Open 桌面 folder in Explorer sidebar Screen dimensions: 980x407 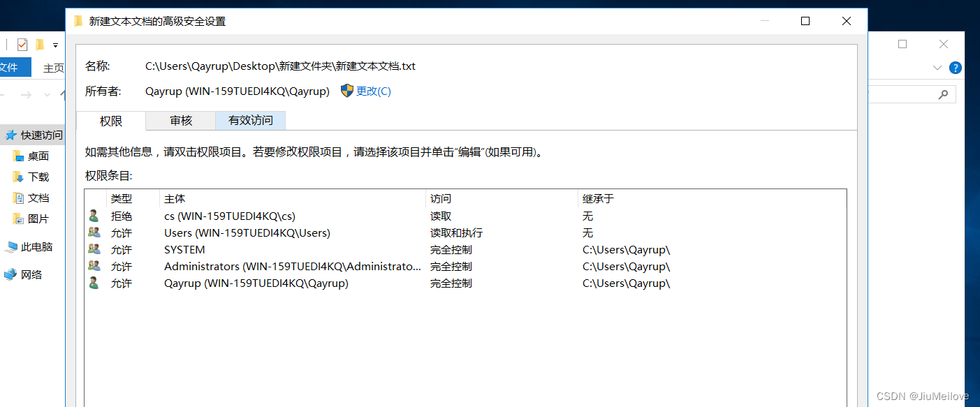[x=38, y=156]
